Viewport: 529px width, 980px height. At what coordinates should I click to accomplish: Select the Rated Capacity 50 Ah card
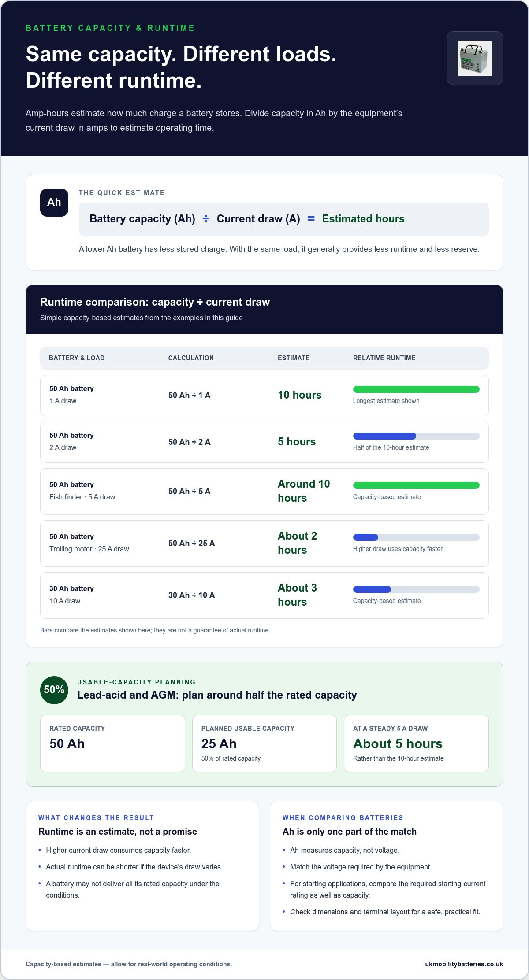112,743
